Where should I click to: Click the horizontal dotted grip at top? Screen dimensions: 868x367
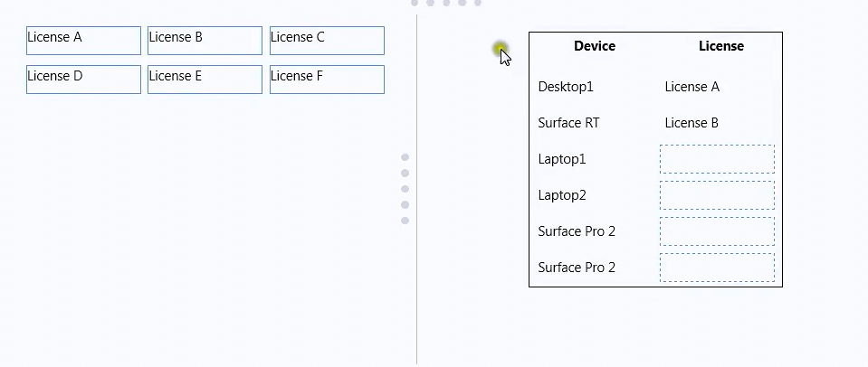pos(446,3)
